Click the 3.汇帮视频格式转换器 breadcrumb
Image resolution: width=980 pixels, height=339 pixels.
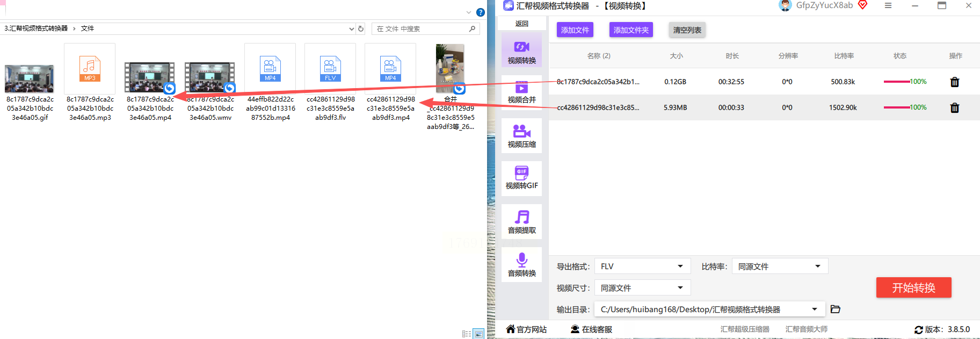coord(36,28)
